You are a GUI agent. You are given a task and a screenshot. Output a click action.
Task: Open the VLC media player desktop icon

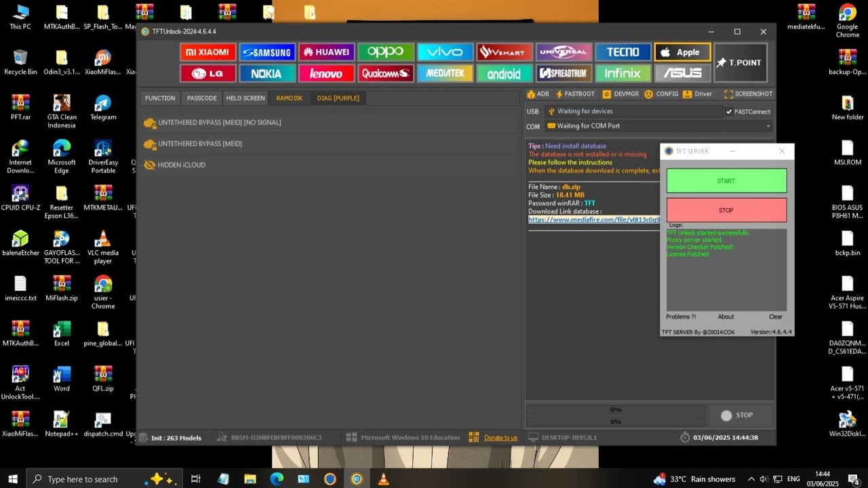103,247
